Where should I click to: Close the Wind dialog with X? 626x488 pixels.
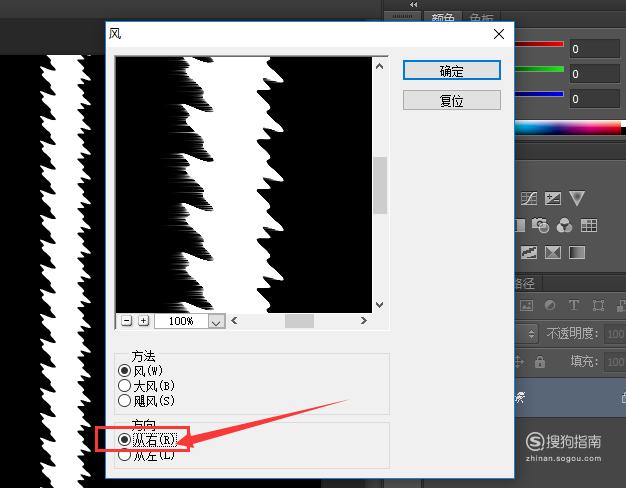tap(499, 34)
